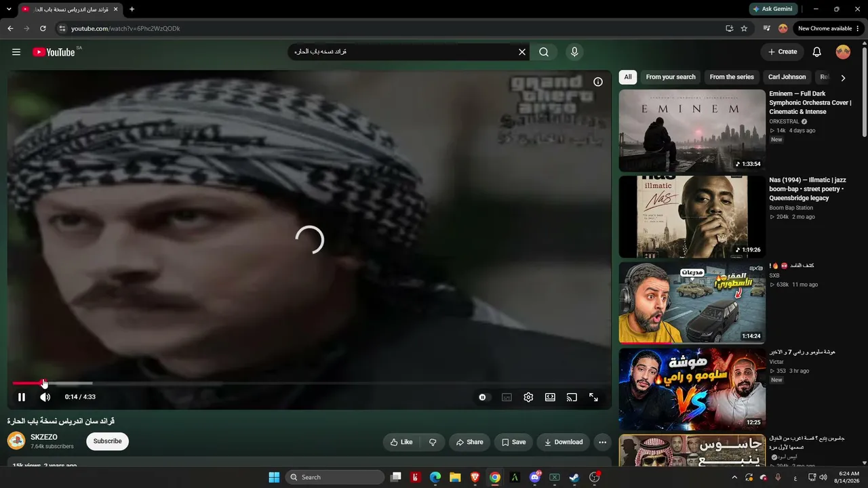Open the Nas Illmatic video thumbnail
The image size is (868, 488).
click(x=692, y=217)
